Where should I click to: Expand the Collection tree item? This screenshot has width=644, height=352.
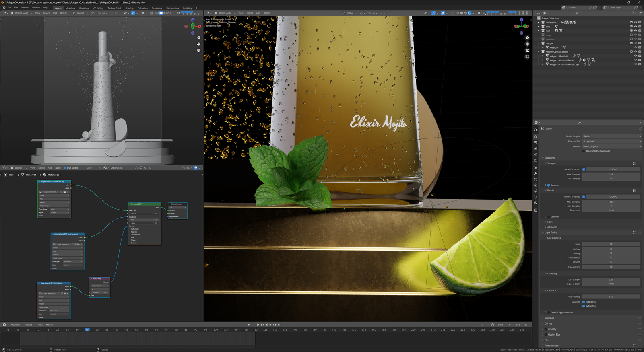click(539, 23)
